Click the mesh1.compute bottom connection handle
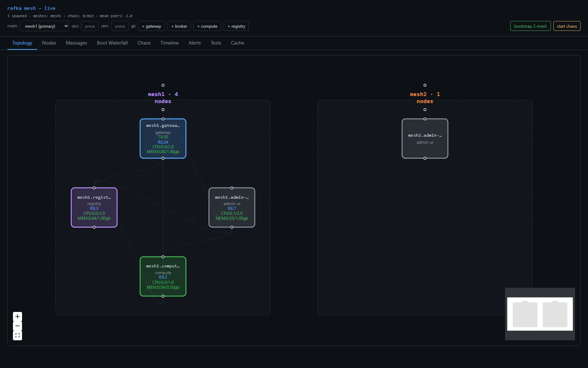The width and height of the screenshot is (588, 368). [x=163, y=296]
